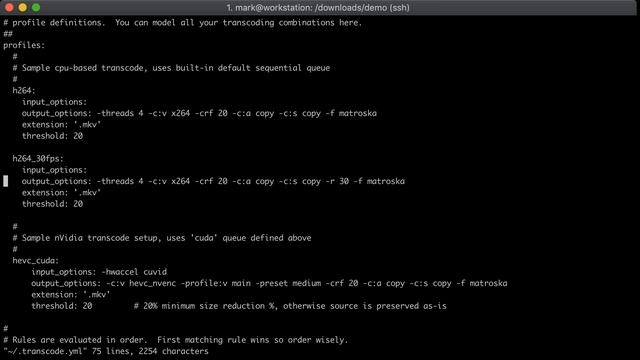Click the 'h264:' profile name
The width and height of the screenshot is (640, 360).
[x=24, y=91]
